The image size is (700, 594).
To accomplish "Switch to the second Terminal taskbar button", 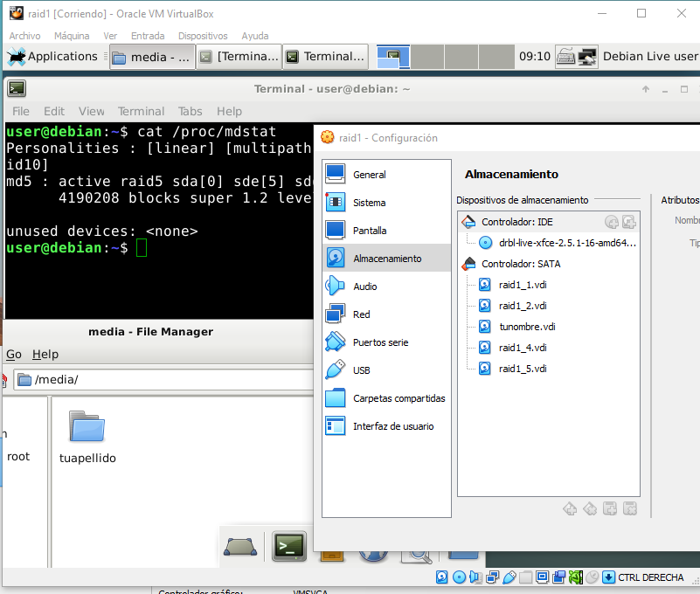I will coord(326,57).
